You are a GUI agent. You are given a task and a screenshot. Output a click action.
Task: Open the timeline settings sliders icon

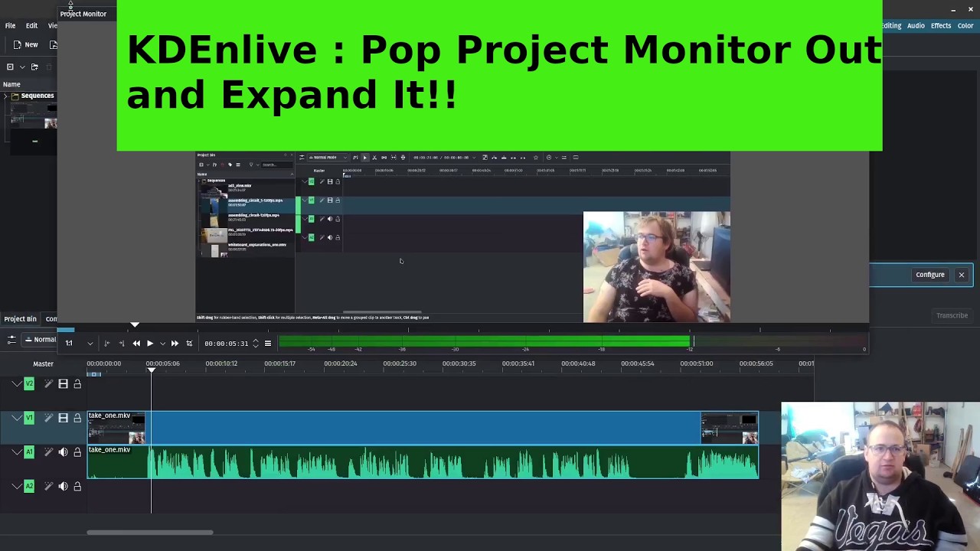[x=11, y=340]
